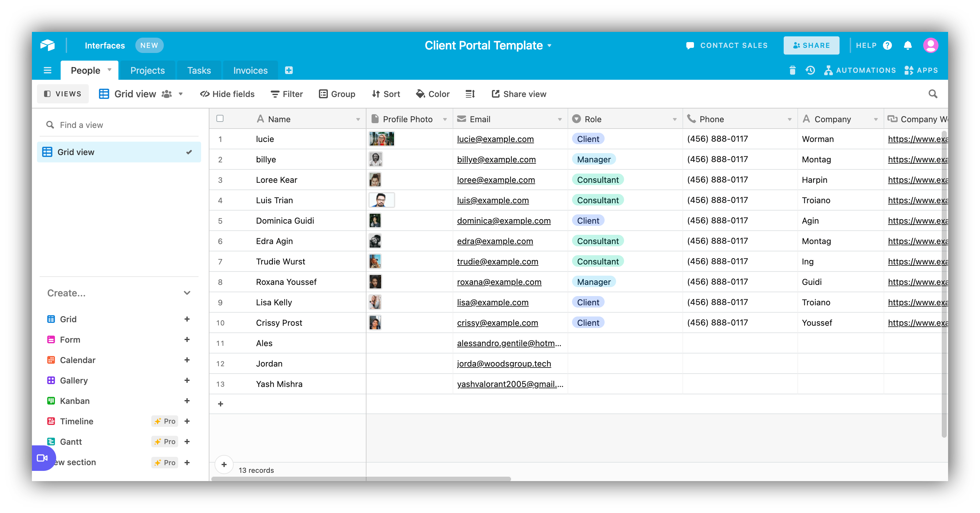Collapse the Create section
Screen dimensions: 980x513
187,293
